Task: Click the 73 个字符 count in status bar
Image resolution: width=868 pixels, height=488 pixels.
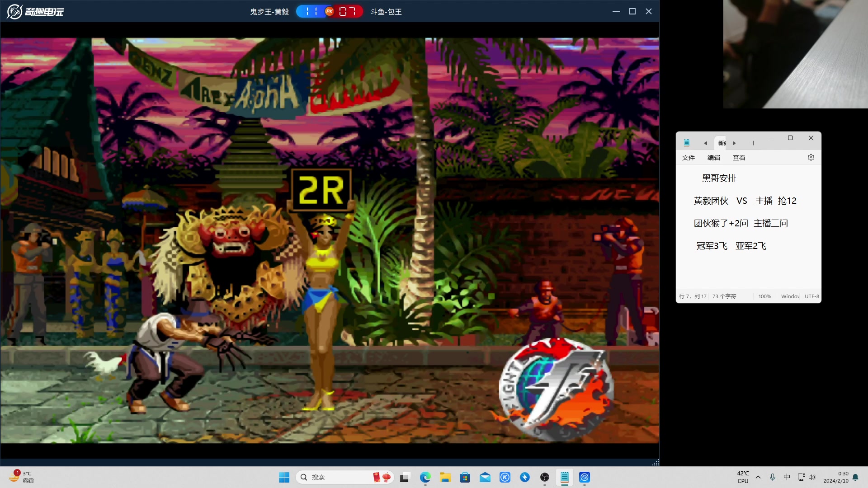Action: pos(724,296)
